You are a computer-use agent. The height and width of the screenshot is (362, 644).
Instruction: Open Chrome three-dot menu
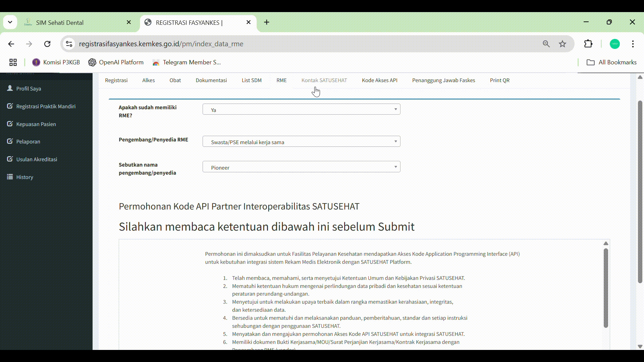[x=633, y=44]
